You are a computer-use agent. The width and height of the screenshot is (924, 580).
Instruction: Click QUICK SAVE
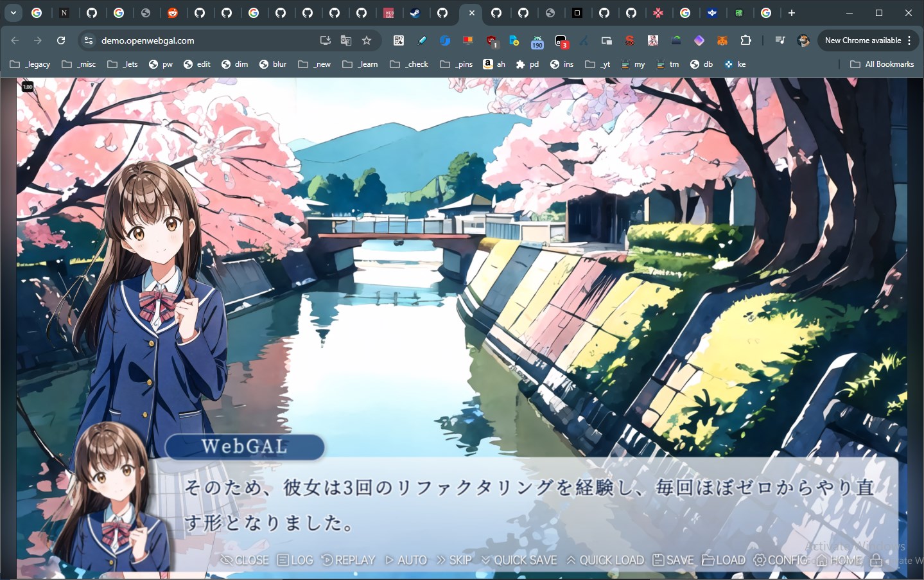tap(519, 560)
